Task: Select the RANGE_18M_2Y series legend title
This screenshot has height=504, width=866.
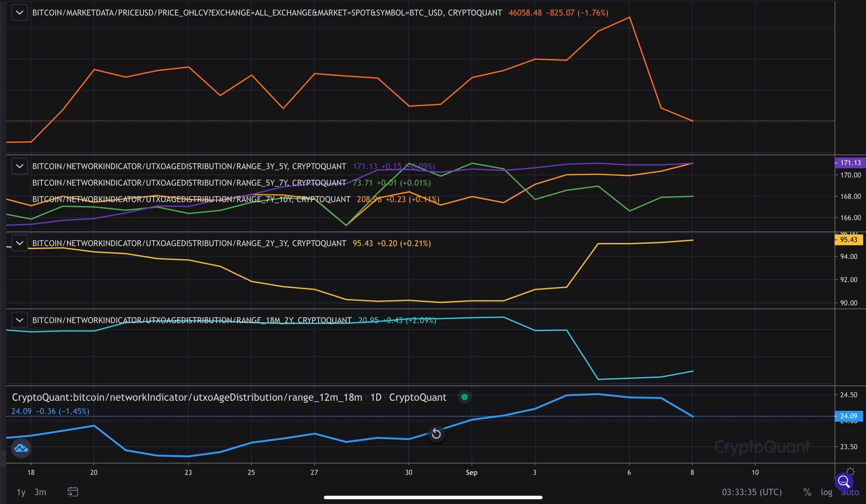Action: coord(192,320)
